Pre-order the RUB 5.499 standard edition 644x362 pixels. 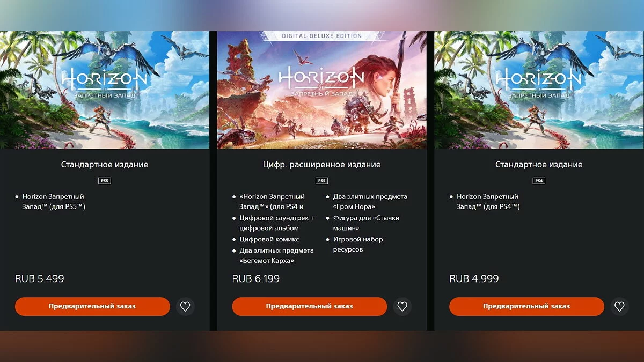(x=92, y=307)
